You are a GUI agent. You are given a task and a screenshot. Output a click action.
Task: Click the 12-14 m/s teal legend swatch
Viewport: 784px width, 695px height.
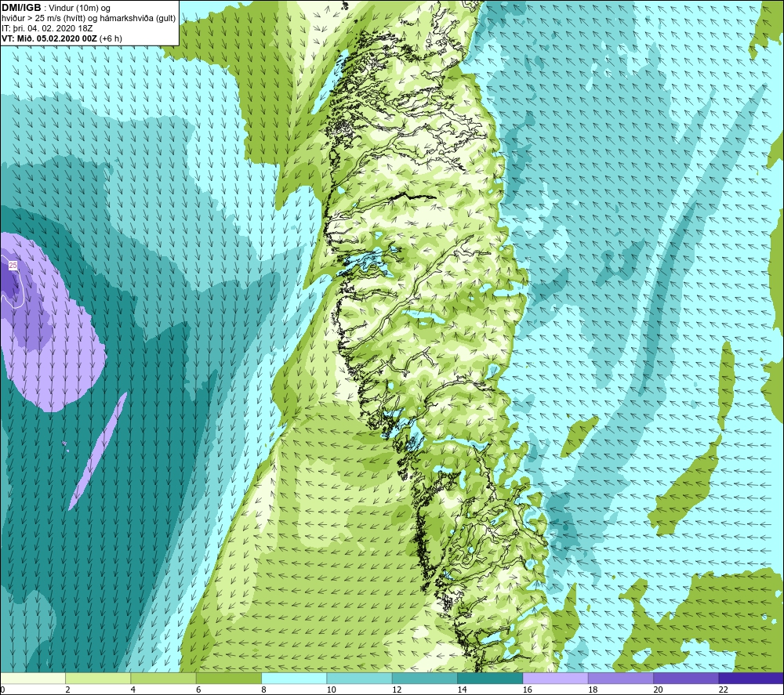(425, 678)
